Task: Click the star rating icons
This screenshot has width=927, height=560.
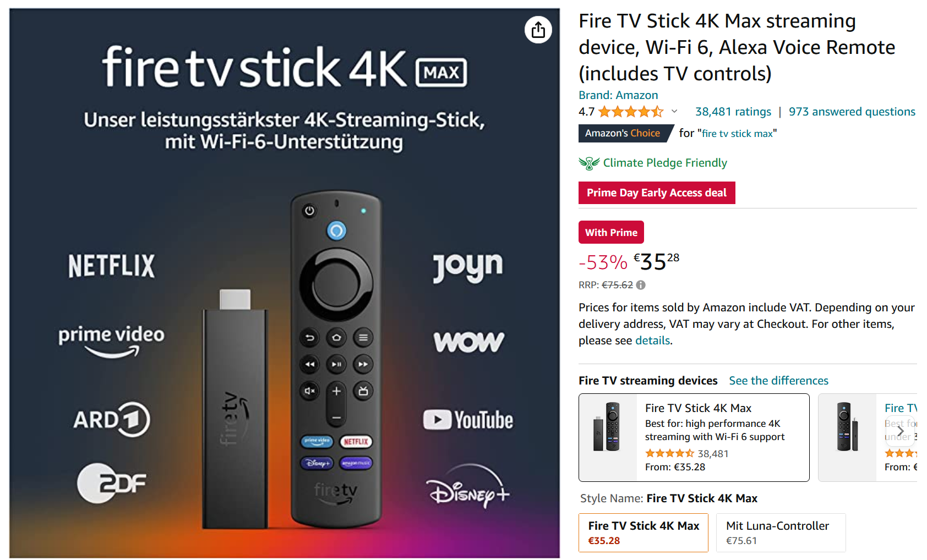Action: click(631, 112)
